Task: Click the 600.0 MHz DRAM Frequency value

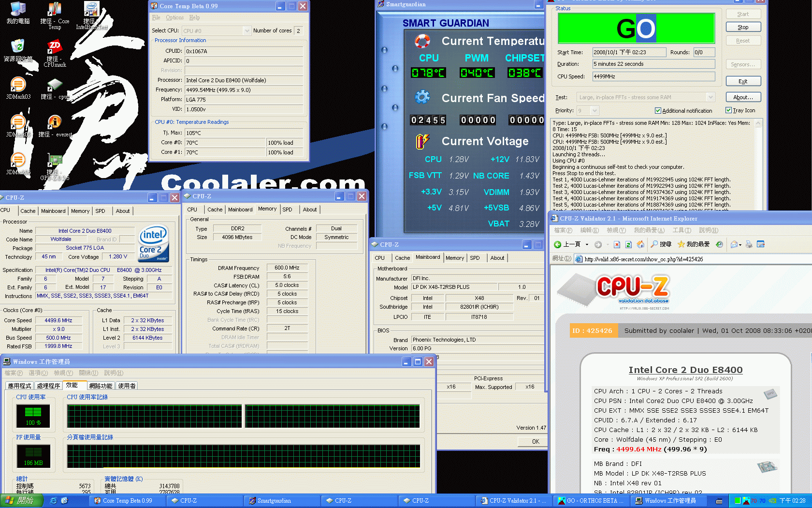Action: tap(287, 268)
